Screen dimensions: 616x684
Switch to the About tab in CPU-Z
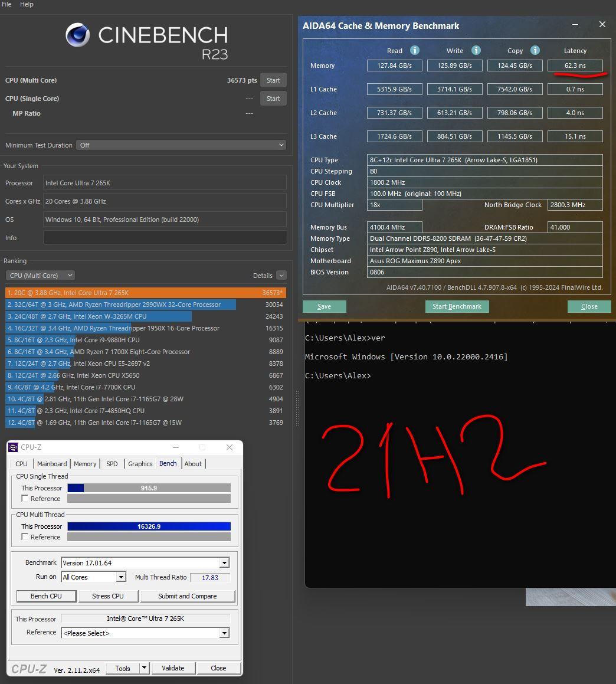(x=193, y=464)
